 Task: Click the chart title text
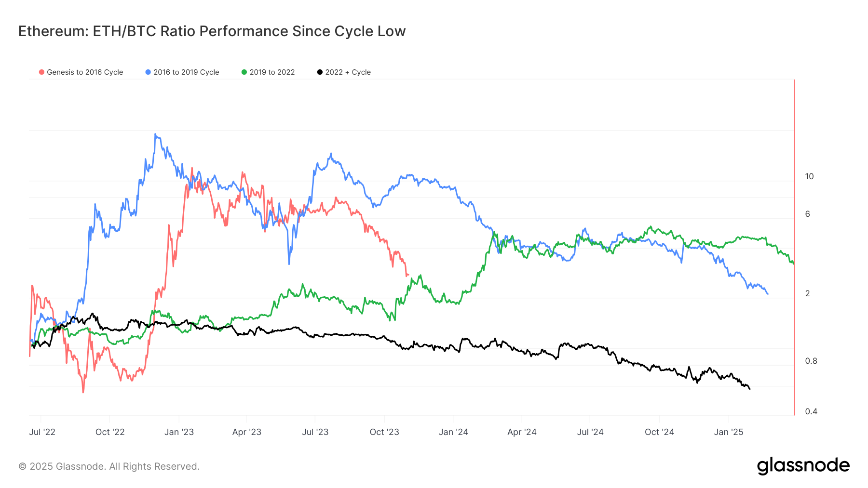coord(212,31)
